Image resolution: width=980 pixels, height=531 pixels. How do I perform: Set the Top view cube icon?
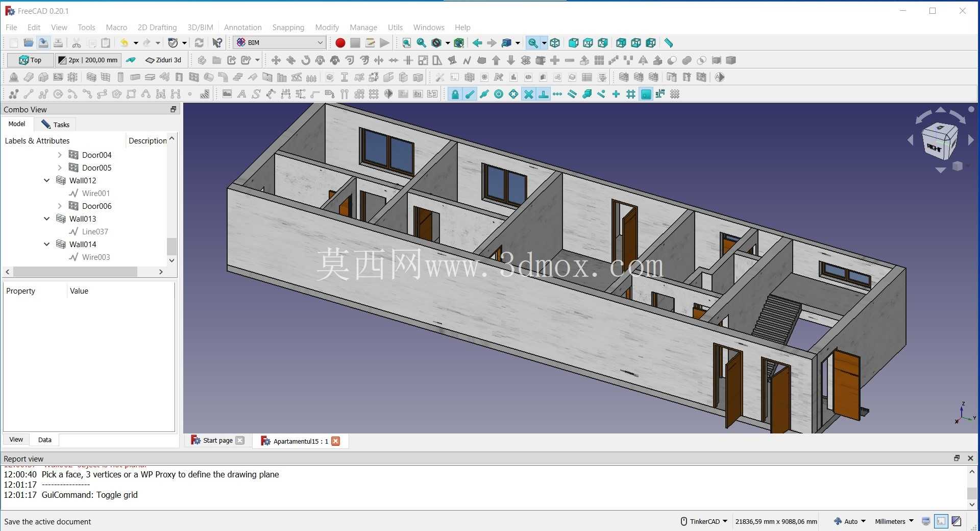point(588,43)
